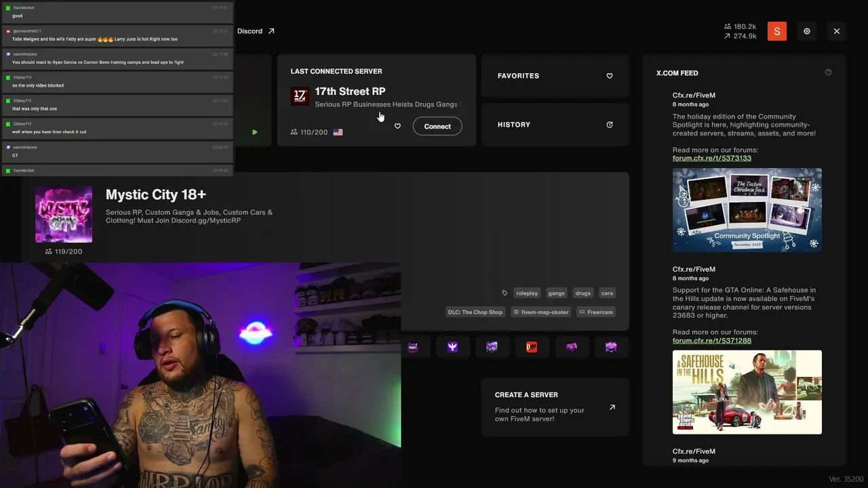
Task: Click the 119/200 player count
Action: click(68, 251)
